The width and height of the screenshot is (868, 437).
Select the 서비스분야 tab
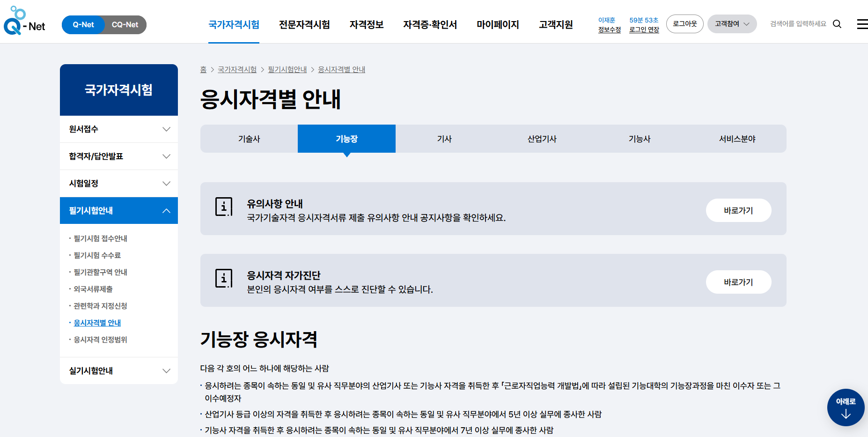pyautogui.click(x=737, y=139)
